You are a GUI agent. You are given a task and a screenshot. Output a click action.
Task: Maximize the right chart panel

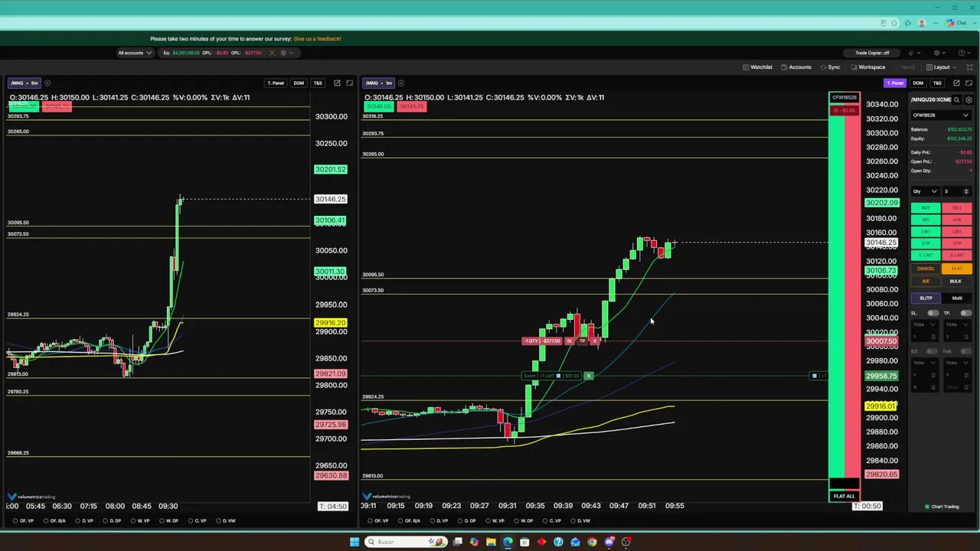pos(969,83)
